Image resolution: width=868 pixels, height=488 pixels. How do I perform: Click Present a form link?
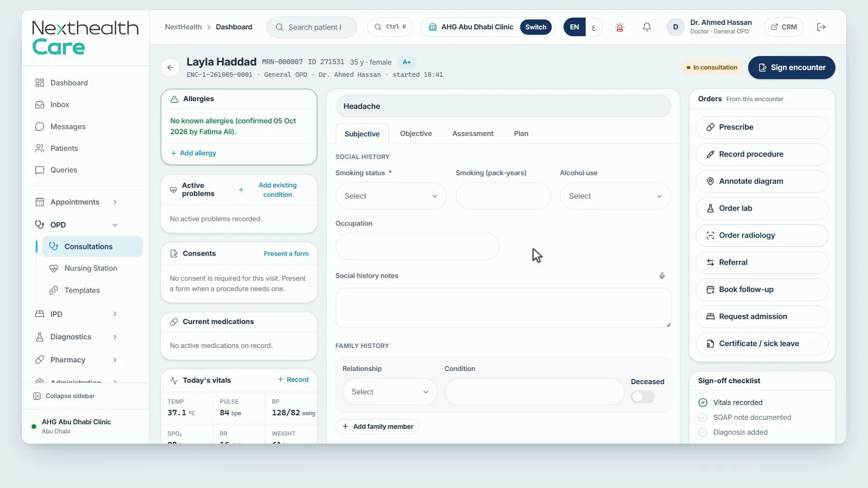tap(286, 254)
